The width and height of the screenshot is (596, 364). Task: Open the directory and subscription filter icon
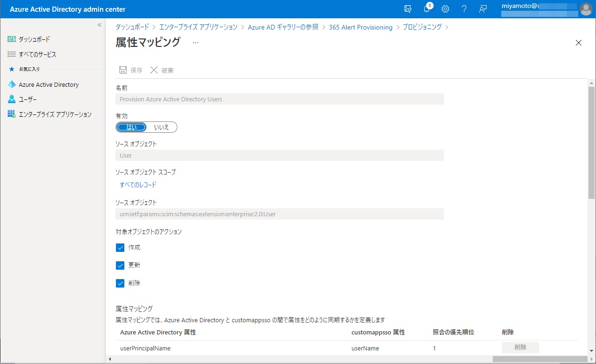pyautogui.click(x=408, y=9)
